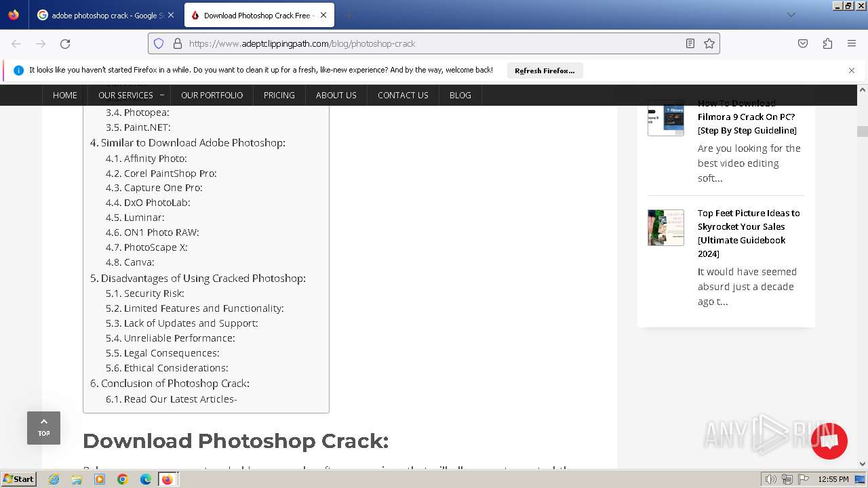Open the HOME menu item
The height and width of the screenshot is (488, 868).
[x=65, y=95]
